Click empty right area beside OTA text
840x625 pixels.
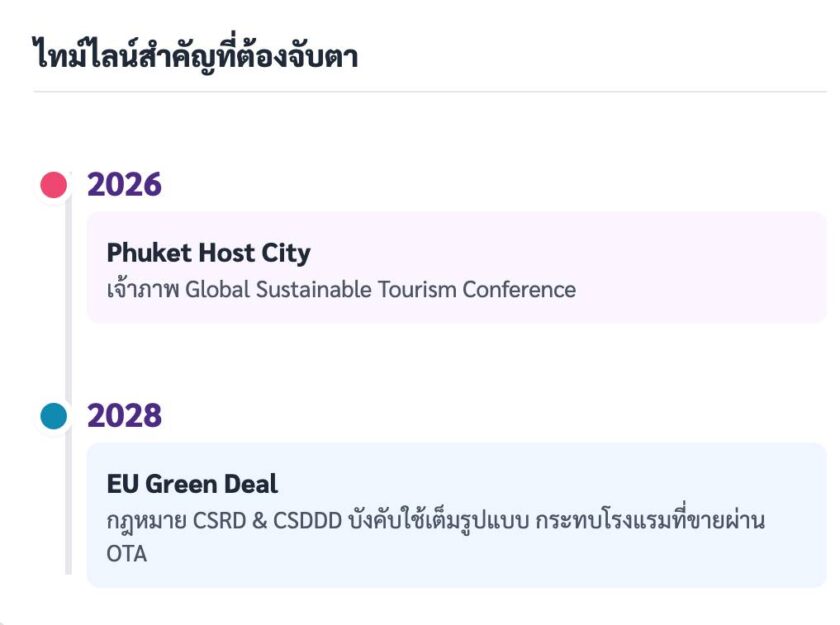coord(500,555)
